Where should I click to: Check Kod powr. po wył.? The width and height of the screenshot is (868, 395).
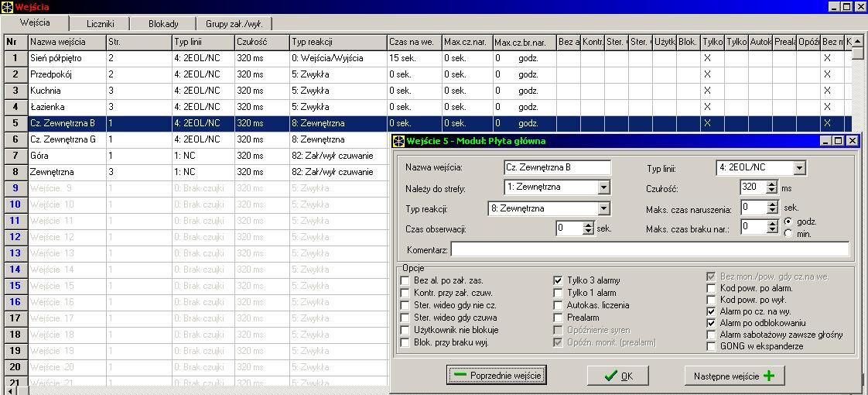click(x=711, y=300)
